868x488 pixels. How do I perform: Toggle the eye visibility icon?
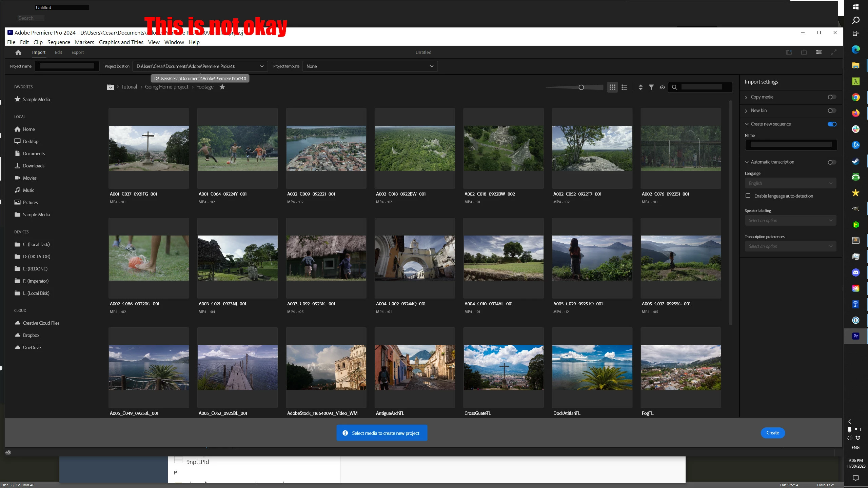(x=662, y=87)
